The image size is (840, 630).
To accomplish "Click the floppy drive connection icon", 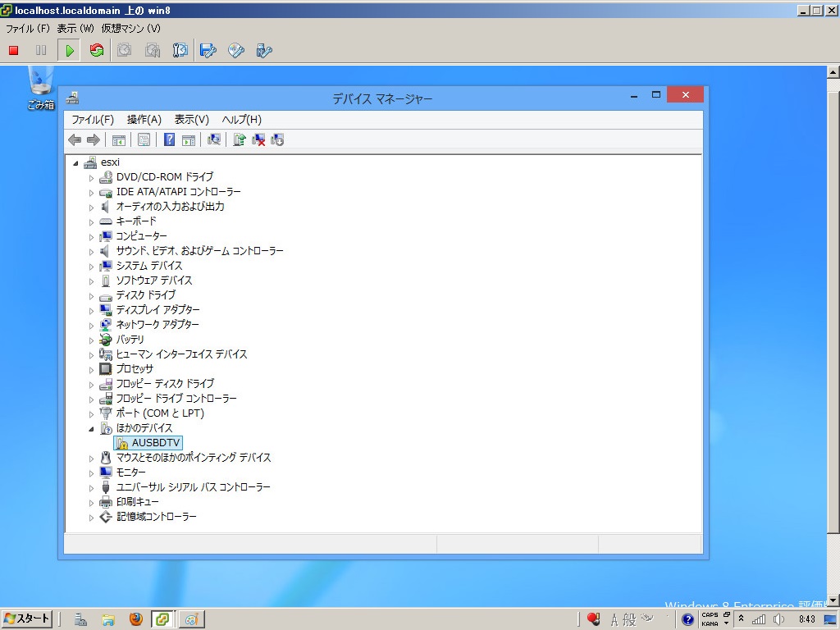I will tap(208, 51).
